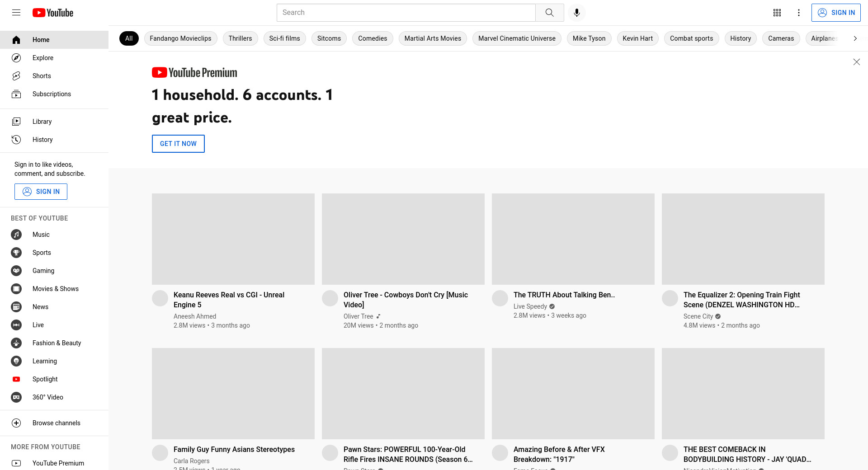Click the Gaming icon

coord(16,271)
